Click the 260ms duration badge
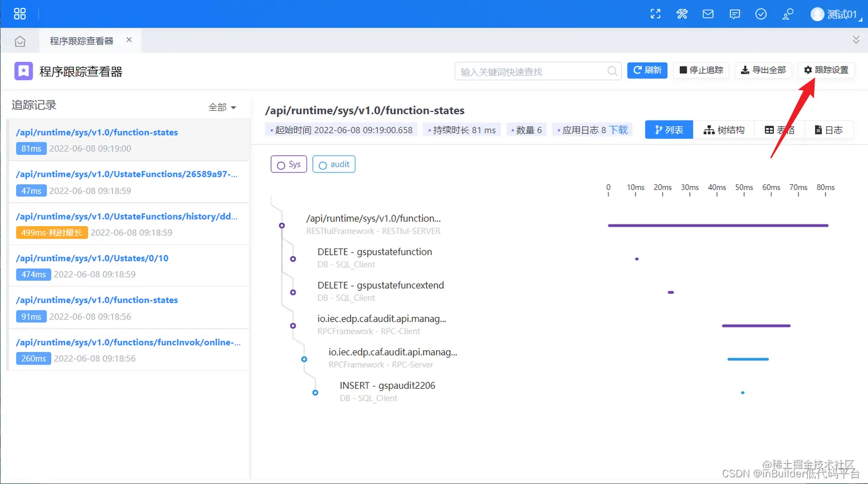This screenshot has height=484, width=868. (x=33, y=358)
